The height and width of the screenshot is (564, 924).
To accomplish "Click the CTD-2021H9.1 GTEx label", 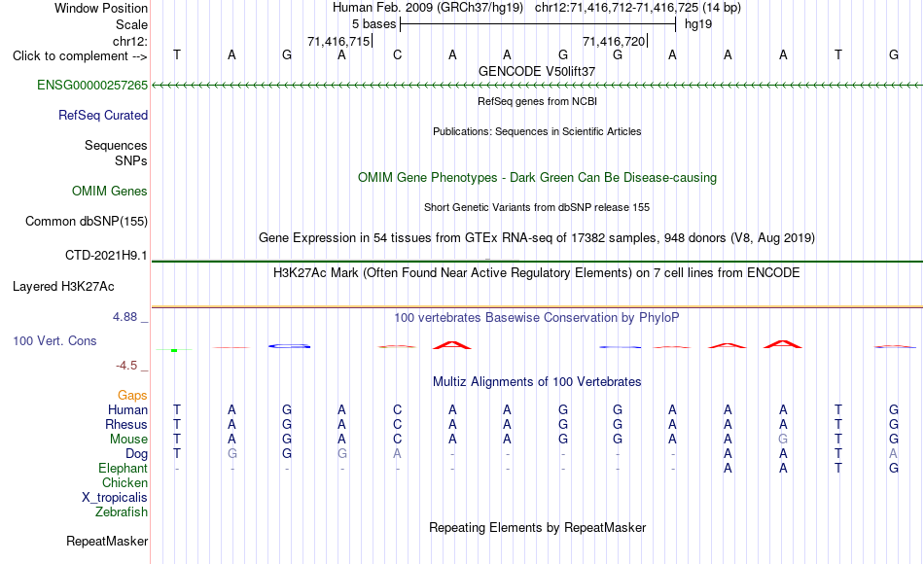I will [x=106, y=256].
